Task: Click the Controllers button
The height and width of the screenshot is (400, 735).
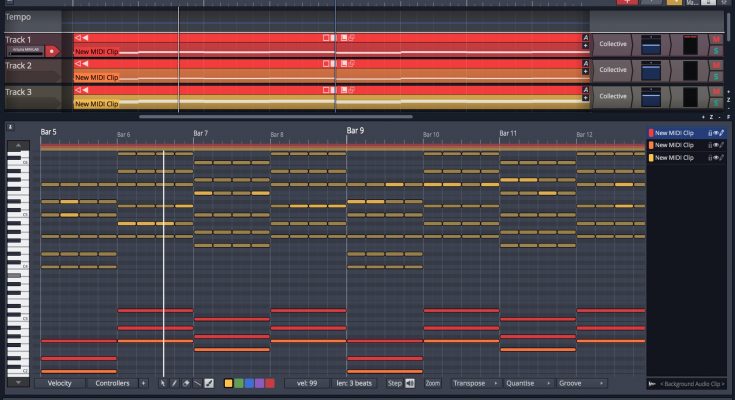Action: coord(110,383)
